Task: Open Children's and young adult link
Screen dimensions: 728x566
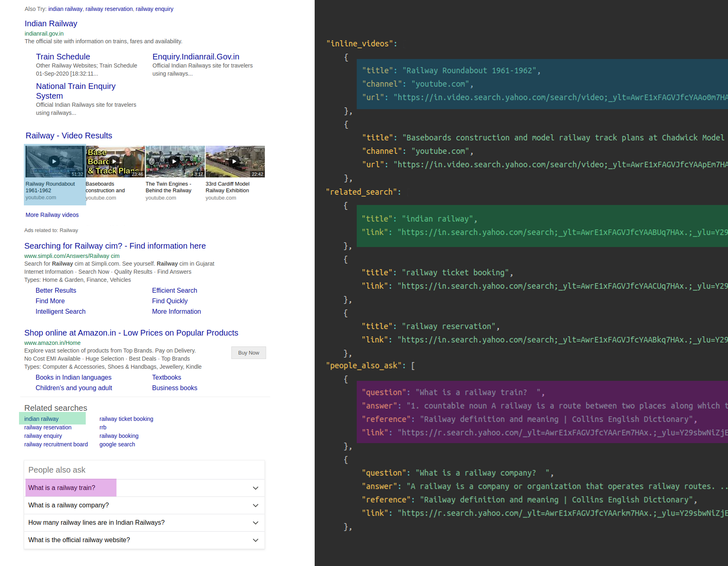Action: click(x=74, y=388)
